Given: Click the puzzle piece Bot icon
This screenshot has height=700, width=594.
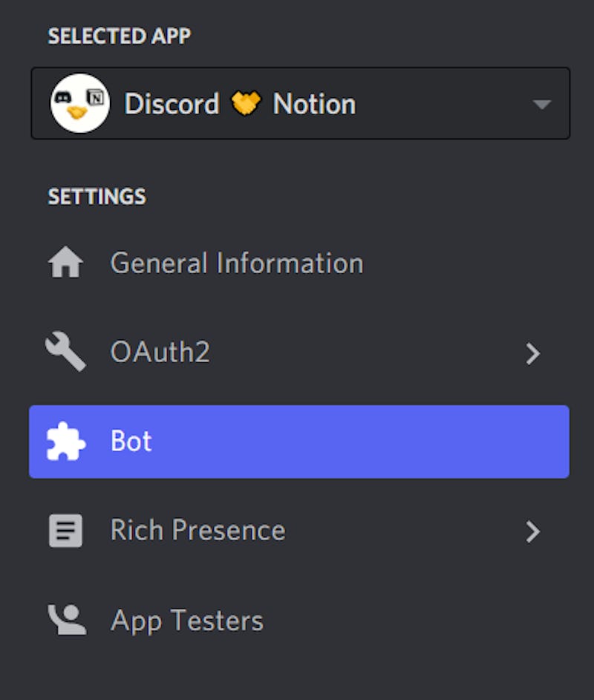Looking at the screenshot, I should click(65, 442).
